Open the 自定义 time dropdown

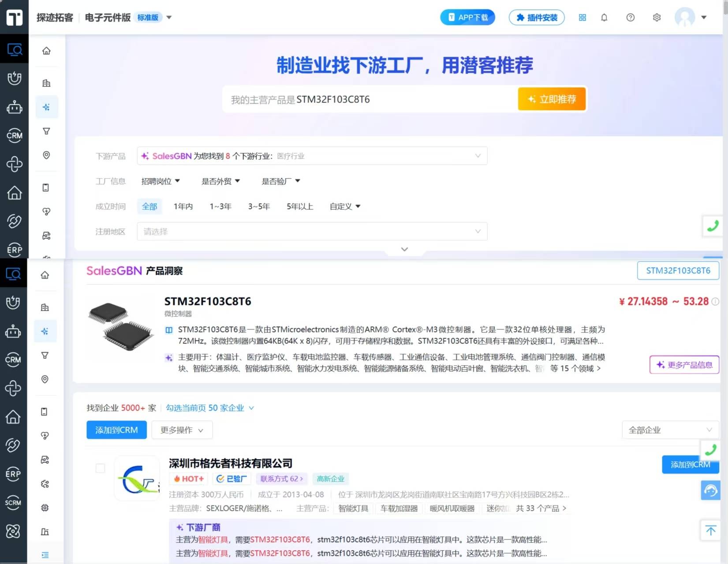345,206
